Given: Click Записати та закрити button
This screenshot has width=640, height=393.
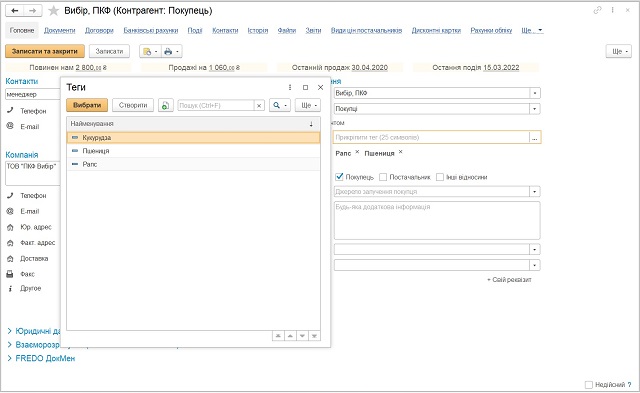Looking at the screenshot, I should [x=44, y=51].
